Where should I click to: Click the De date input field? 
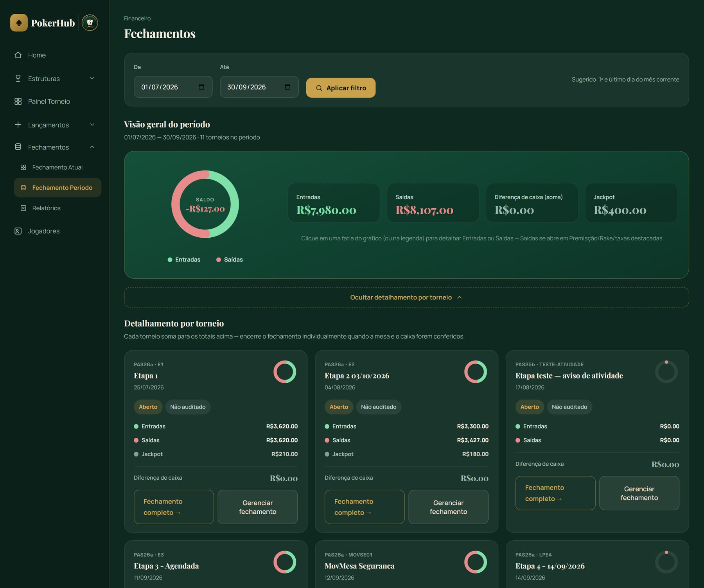173,87
